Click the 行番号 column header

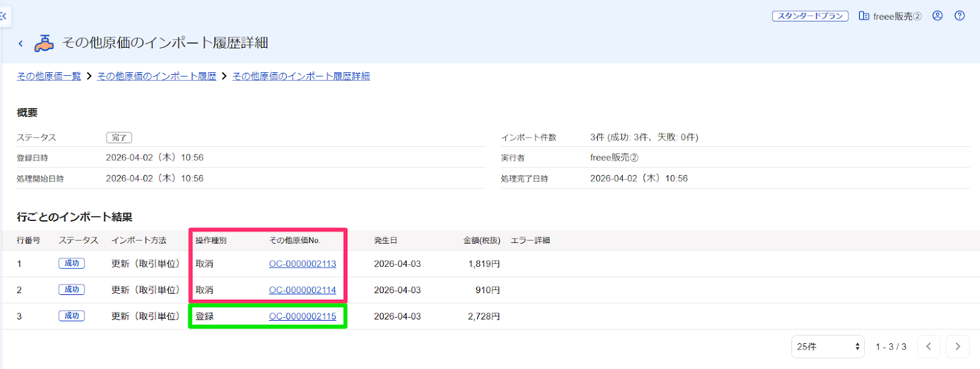click(28, 240)
